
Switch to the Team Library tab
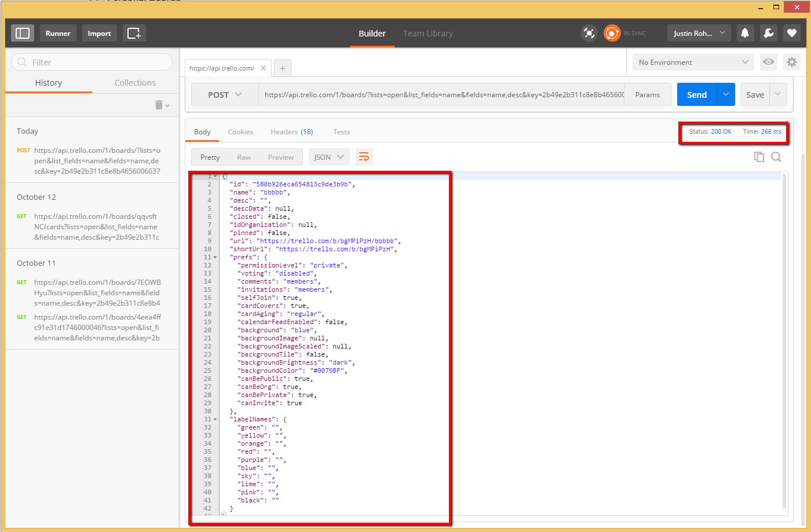tap(428, 34)
